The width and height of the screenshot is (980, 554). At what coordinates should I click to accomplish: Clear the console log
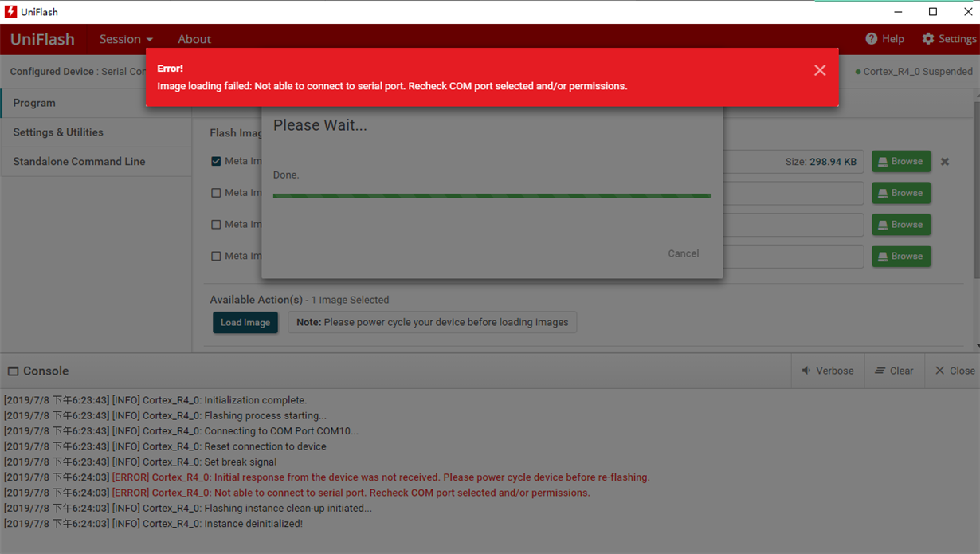pyautogui.click(x=894, y=371)
